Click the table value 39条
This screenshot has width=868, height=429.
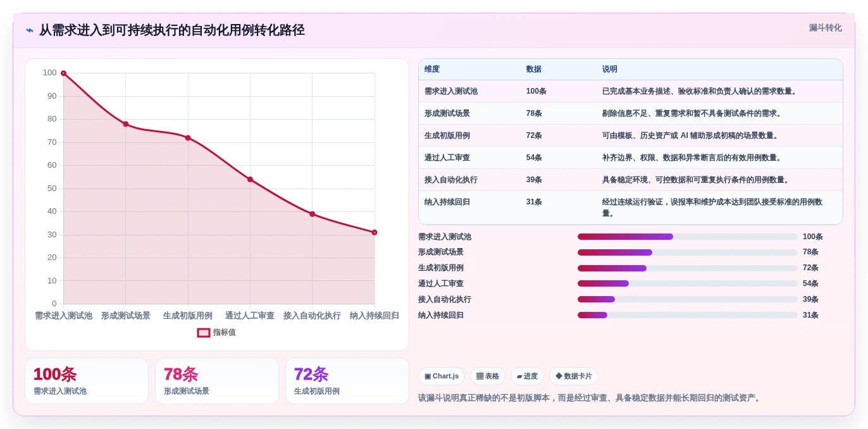click(534, 180)
